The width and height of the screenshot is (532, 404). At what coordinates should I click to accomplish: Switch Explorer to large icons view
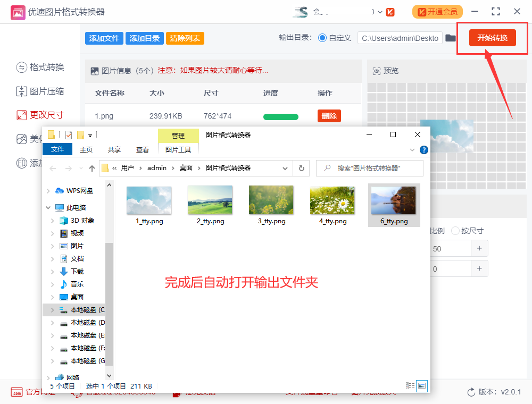422,386
